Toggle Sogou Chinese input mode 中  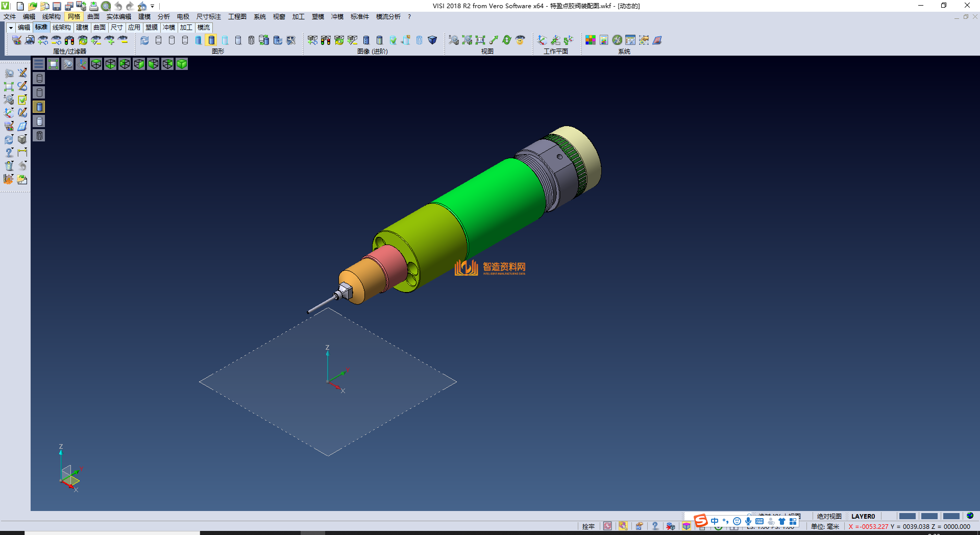(x=715, y=521)
